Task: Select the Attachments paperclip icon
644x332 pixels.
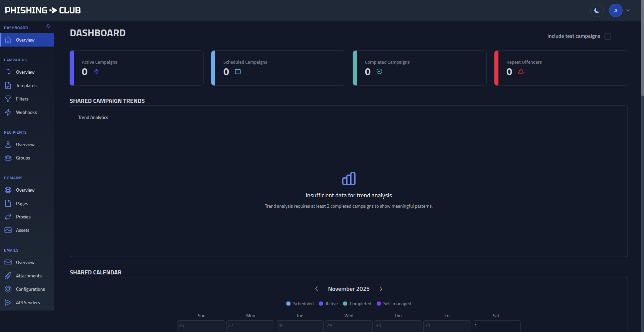Action: click(8, 276)
